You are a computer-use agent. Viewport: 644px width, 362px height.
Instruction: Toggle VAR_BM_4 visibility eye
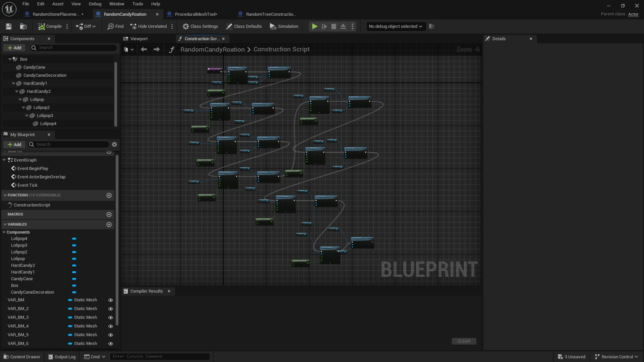click(111, 327)
